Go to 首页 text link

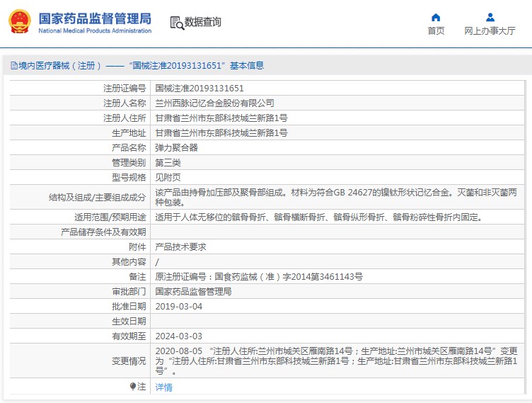point(436,31)
